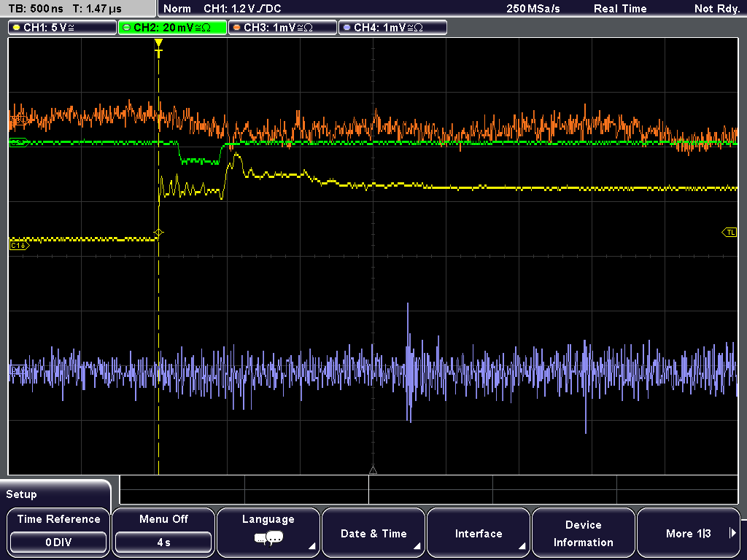The width and height of the screenshot is (747, 560).
Task: Open the Language softkey menu
Action: 268,532
